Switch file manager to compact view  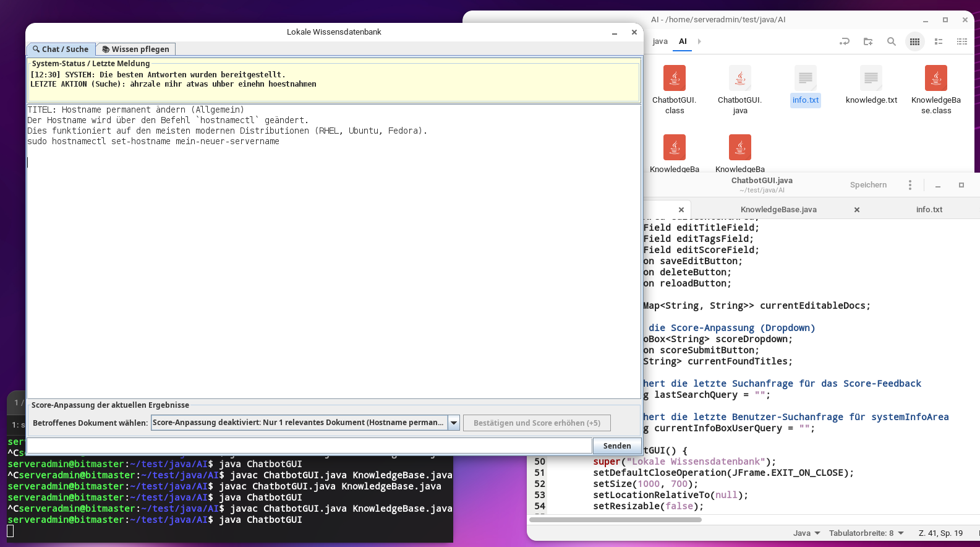961,41
